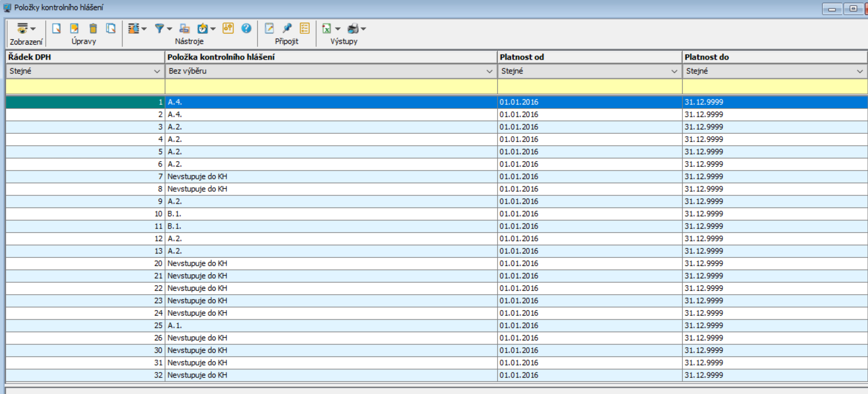Select row 25 with item A.1.
The height and width of the screenshot is (394, 868).
[436, 326]
